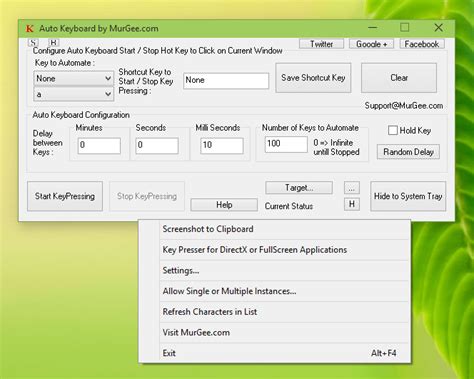This screenshot has width=474, height=379.
Task: Click the Seconds delay input field
Action: 157,146
